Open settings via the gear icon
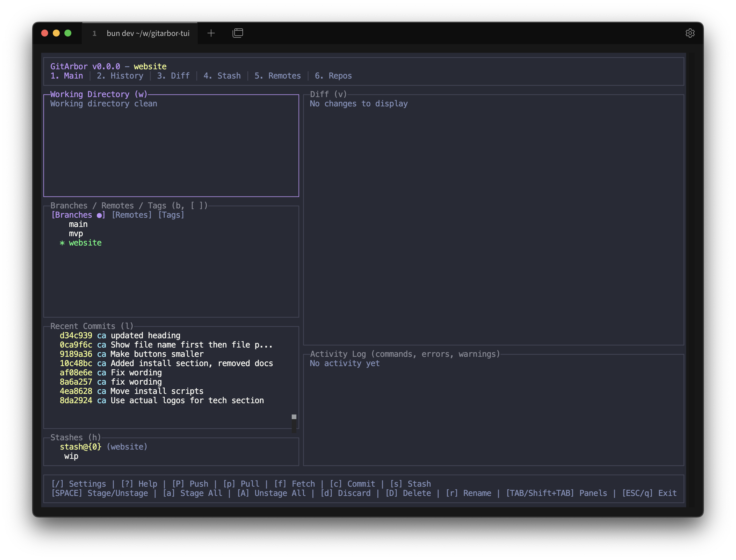736x560 pixels. (690, 33)
